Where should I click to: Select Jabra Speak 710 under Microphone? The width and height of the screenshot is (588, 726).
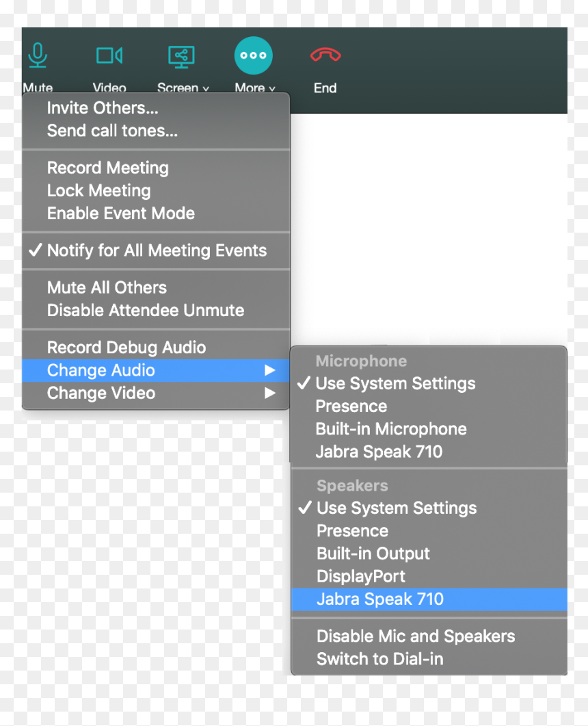point(429,452)
